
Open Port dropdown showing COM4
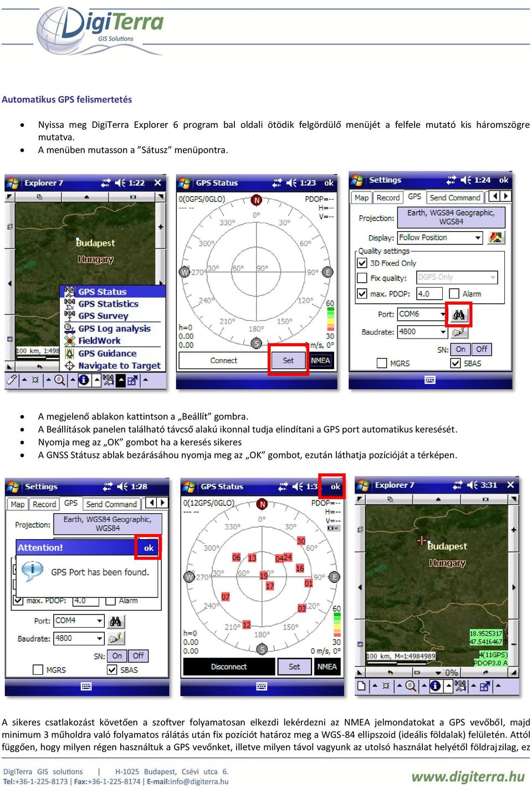click(79, 621)
